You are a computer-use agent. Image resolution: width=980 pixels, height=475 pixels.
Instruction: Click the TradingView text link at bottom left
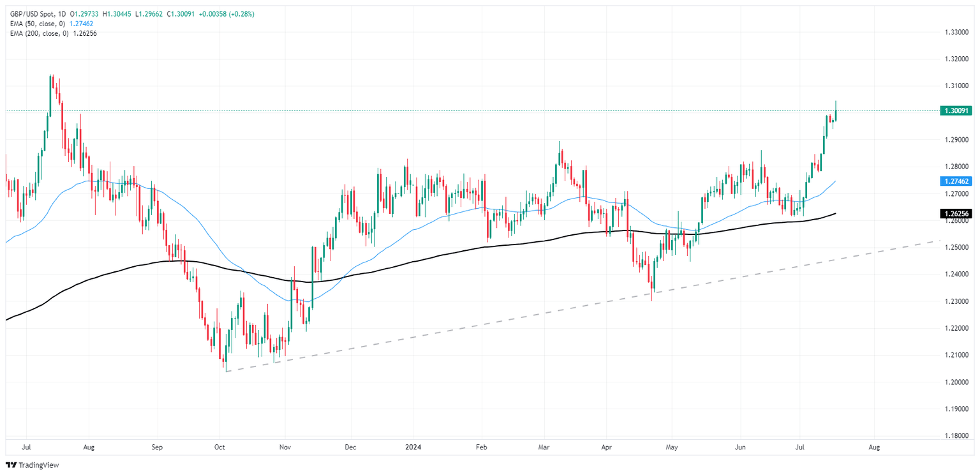39,465
